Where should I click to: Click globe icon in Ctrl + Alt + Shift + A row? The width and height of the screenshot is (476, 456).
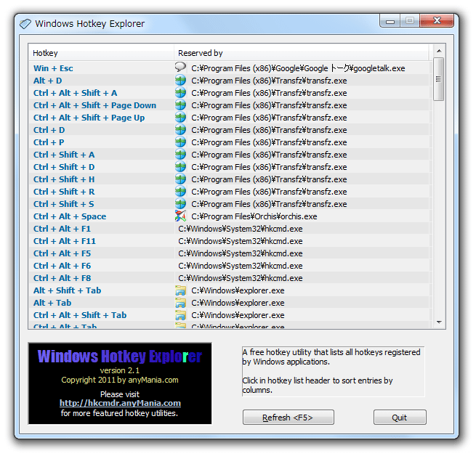point(180,92)
